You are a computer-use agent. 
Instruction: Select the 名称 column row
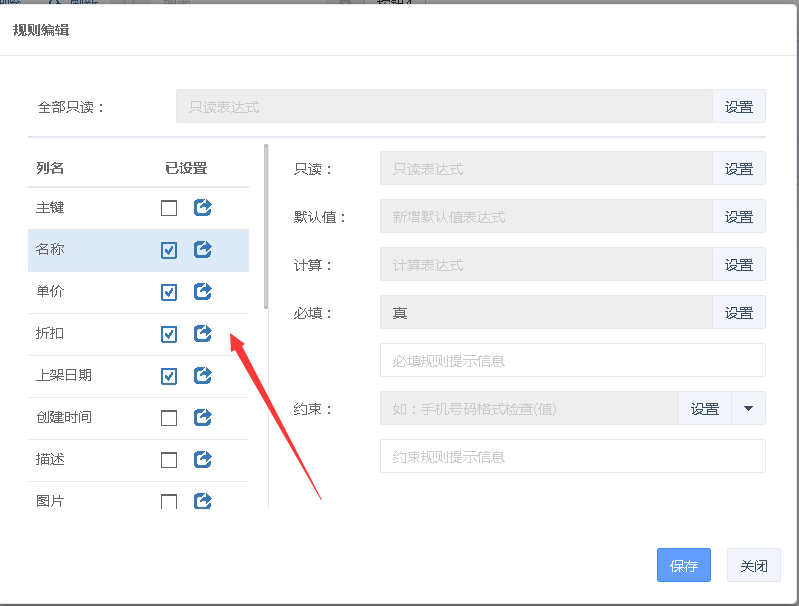tap(90, 250)
